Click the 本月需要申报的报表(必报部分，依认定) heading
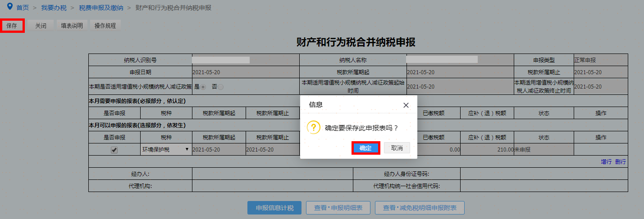 point(137,101)
